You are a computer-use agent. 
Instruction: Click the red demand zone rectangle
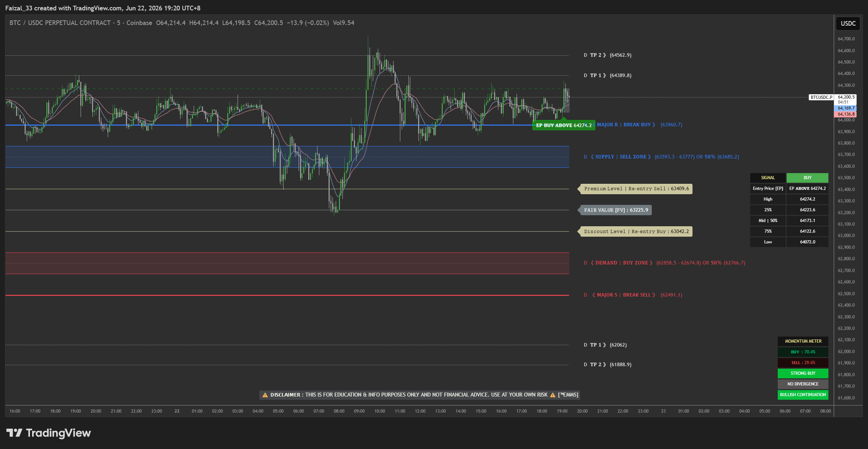click(287, 263)
